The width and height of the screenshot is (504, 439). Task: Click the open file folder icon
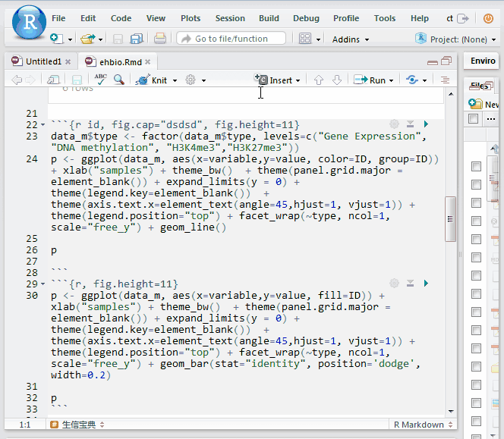coord(88,39)
